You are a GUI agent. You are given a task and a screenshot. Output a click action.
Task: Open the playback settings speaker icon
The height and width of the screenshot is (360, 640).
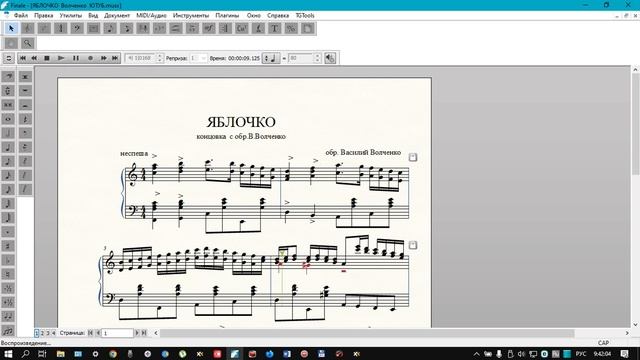click(x=330, y=58)
